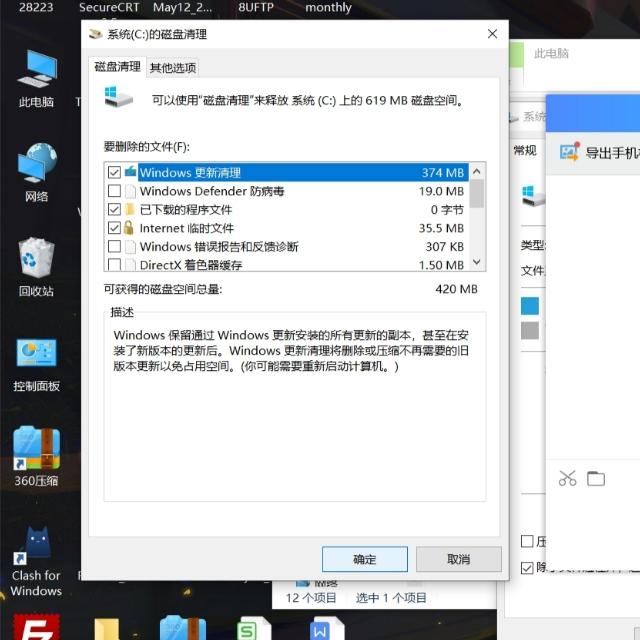Click the folder icon beside the scissors

pyautogui.click(x=596, y=478)
